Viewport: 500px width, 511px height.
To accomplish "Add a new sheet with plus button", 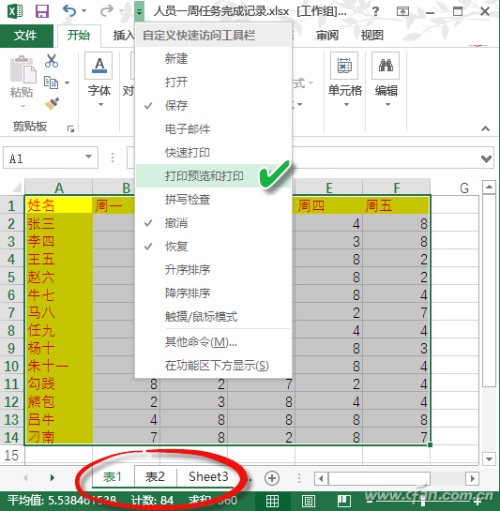I will 272,478.
